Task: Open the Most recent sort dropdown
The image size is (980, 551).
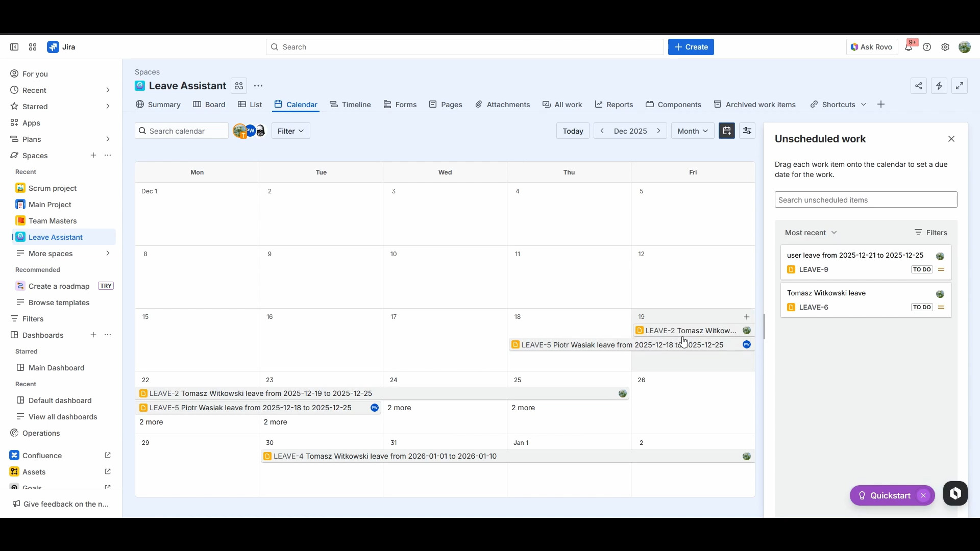Action: pyautogui.click(x=811, y=233)
